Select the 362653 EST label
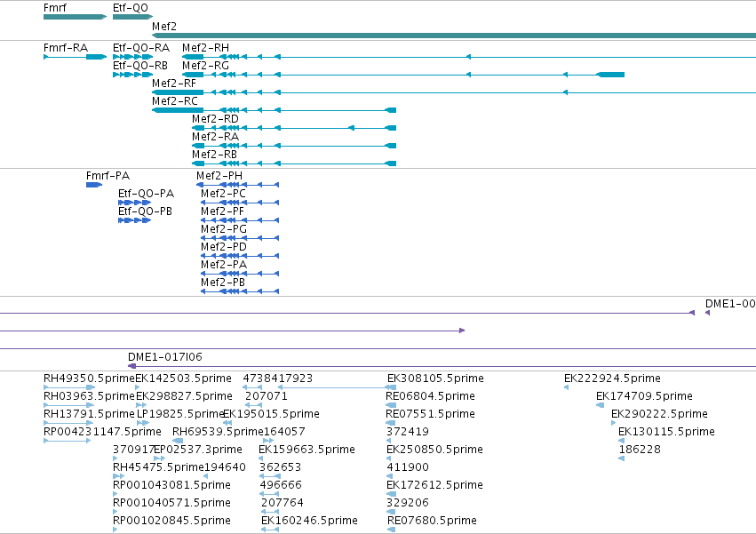Viewport: 756px width, 534px height. pyautogui.click(x=280, y=468)
